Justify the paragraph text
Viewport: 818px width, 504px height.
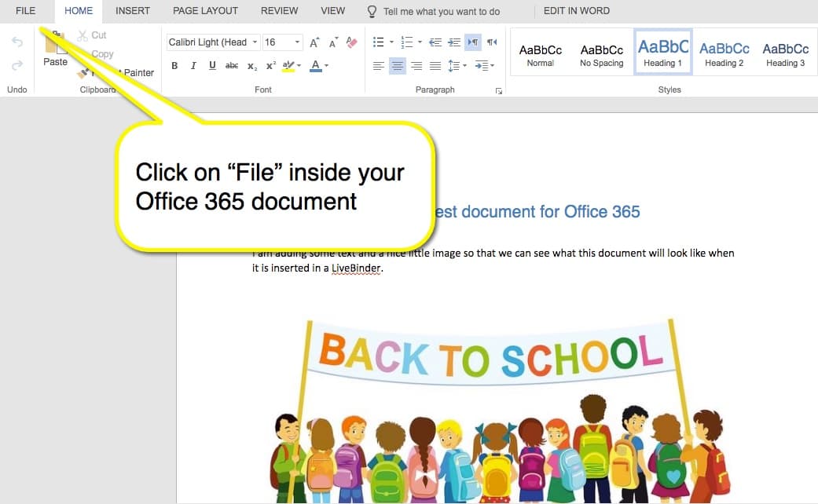point(435,66)
